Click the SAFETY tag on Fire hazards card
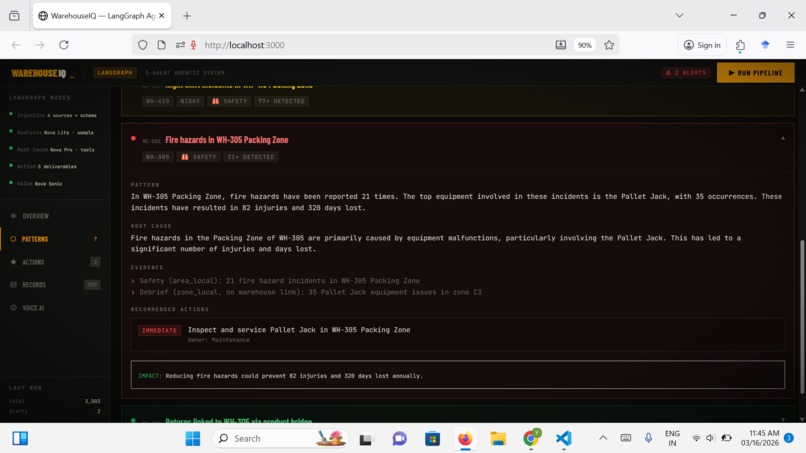 [x=198, y=157]
